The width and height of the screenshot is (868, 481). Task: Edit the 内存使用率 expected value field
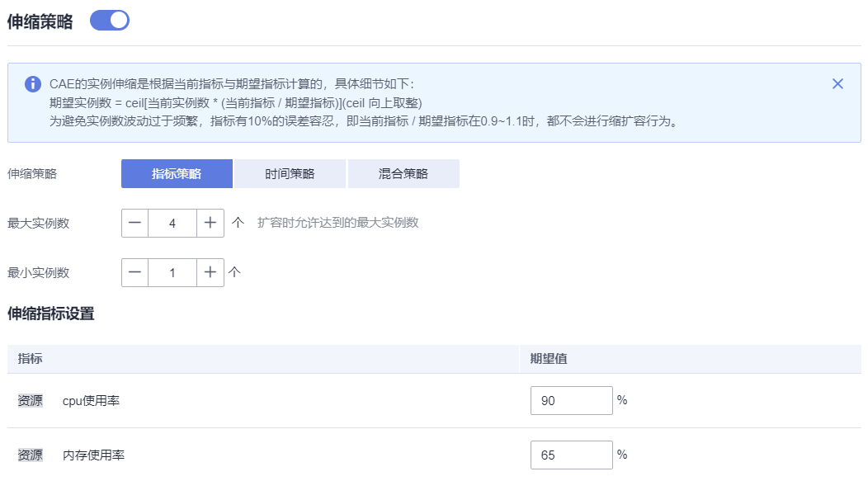pyautogui.click(x=571, y=455)
